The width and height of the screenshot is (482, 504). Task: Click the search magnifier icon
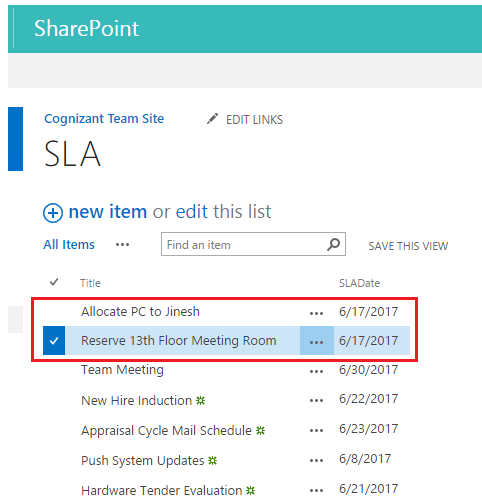tap(333, 244)
